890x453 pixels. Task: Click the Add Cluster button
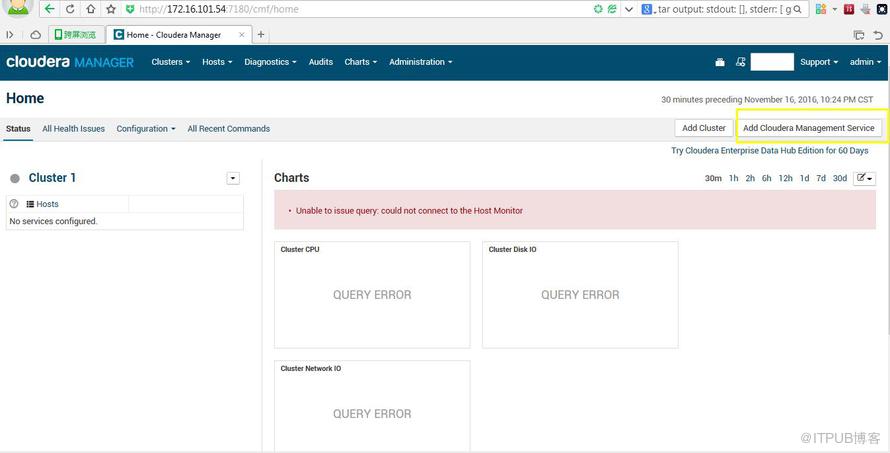click(704, 128)
